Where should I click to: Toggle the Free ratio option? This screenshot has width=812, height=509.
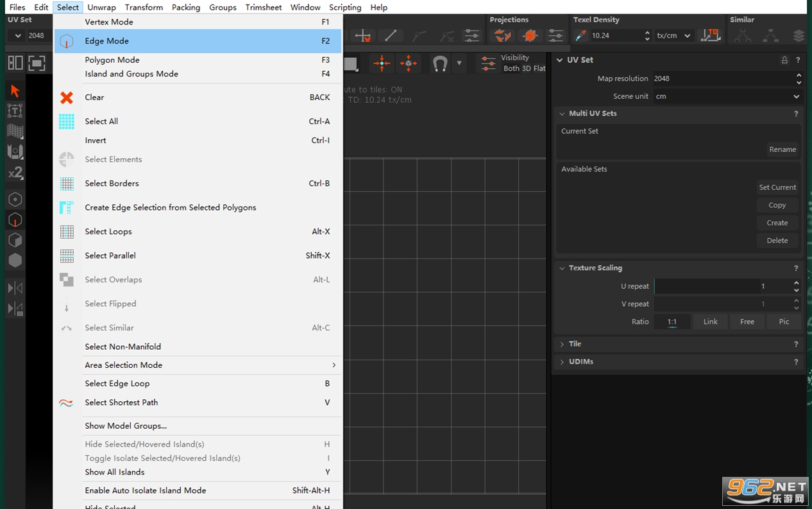pyautogui.click(x=747, y=322)
